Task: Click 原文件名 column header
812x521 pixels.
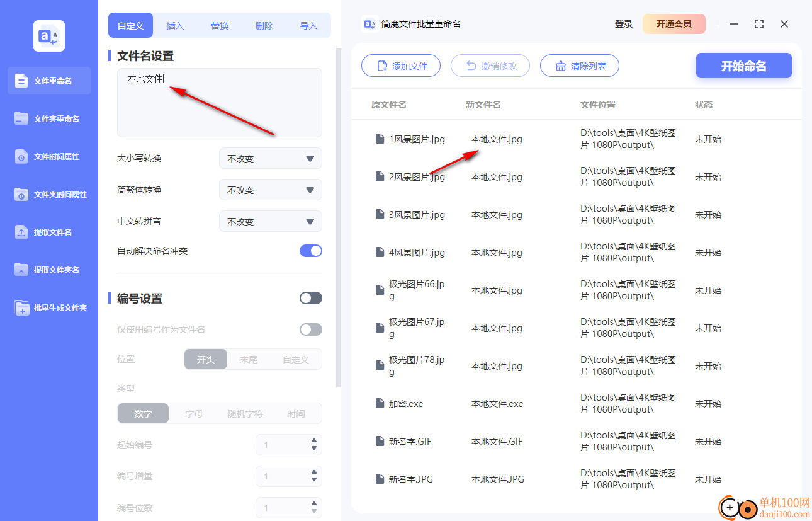Action: point(389,105)
